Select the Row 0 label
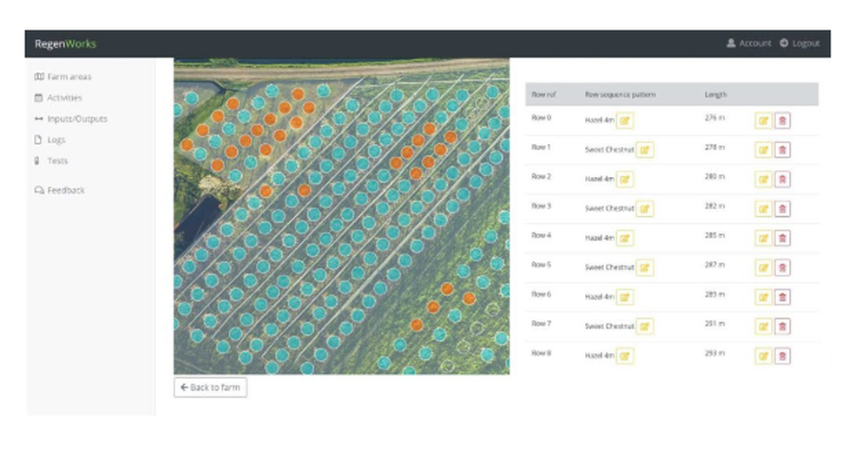Viewport: 868px width, 458px height. coord(541,118)
